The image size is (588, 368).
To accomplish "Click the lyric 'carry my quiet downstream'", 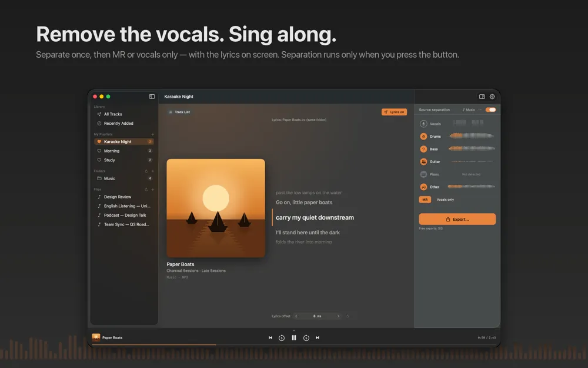I will 315,217.
